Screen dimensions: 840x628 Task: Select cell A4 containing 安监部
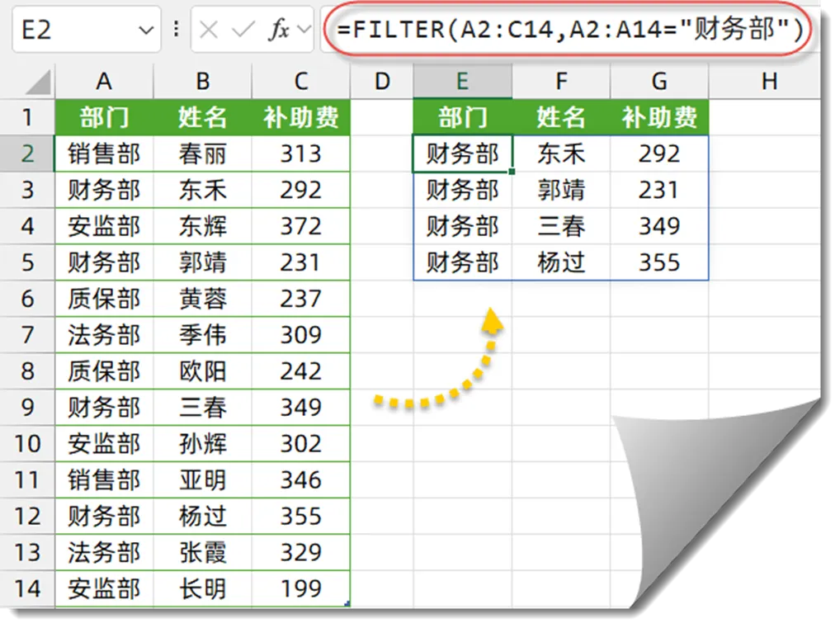point(104,226)
